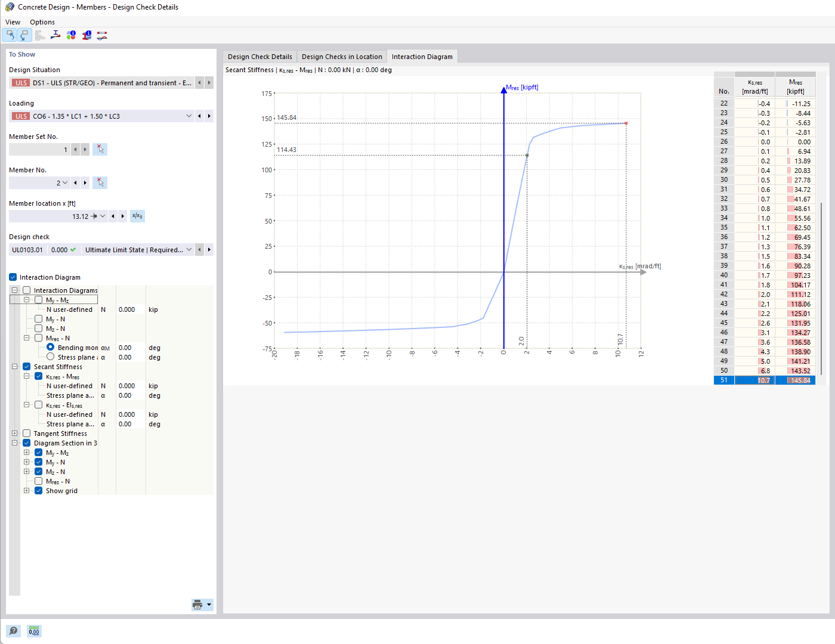
Task: Click the material info icon with colored circles
Action: pos(71,35)
